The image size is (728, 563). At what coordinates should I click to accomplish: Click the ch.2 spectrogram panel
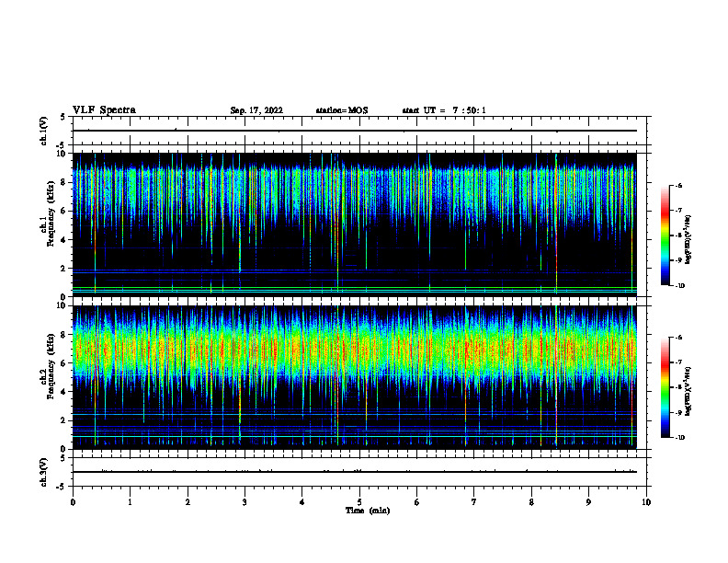(x=355, y=377)
